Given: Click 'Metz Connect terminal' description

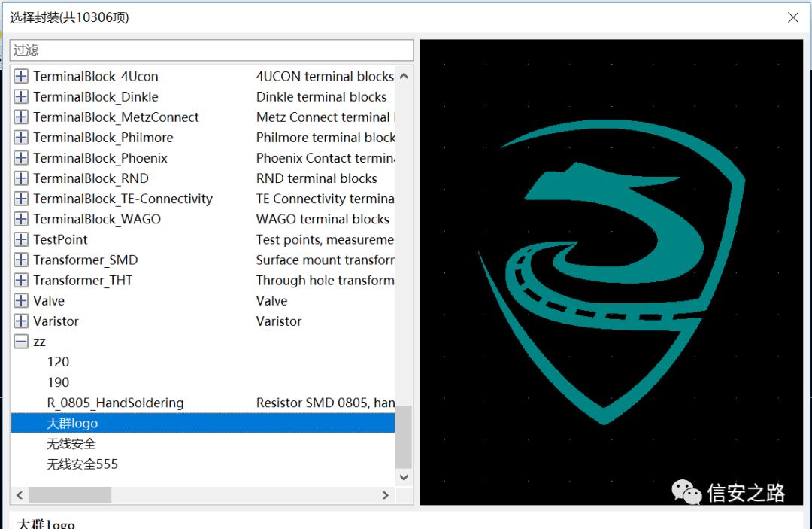Looking at the screenshot, I should coord(323,117).
